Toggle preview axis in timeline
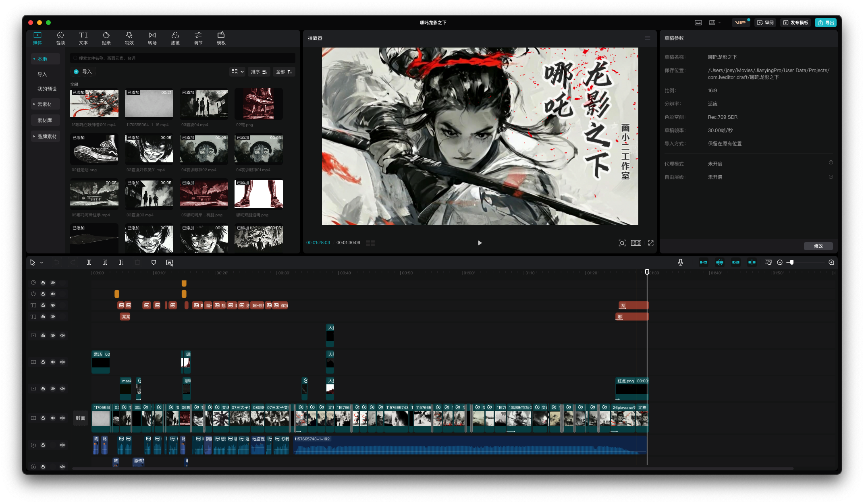Viewport: 864px width, 504px height. [x=752, y=262]
